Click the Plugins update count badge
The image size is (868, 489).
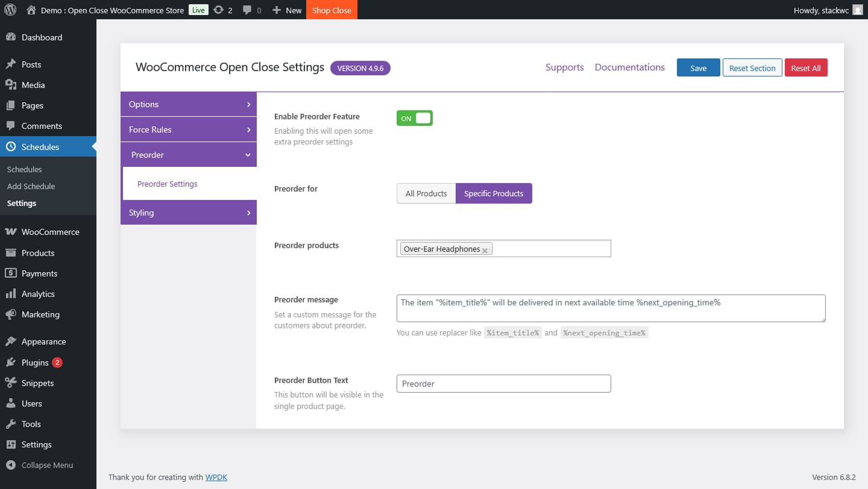pos(57,363)
